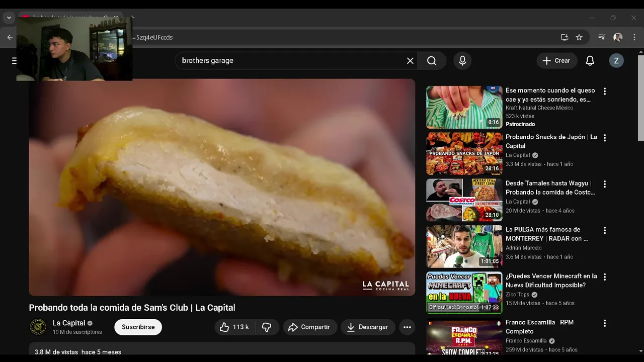The width and height of the screenshot is (644, 362).
Task: Click the main video player
Action: (x=222, y=187)
